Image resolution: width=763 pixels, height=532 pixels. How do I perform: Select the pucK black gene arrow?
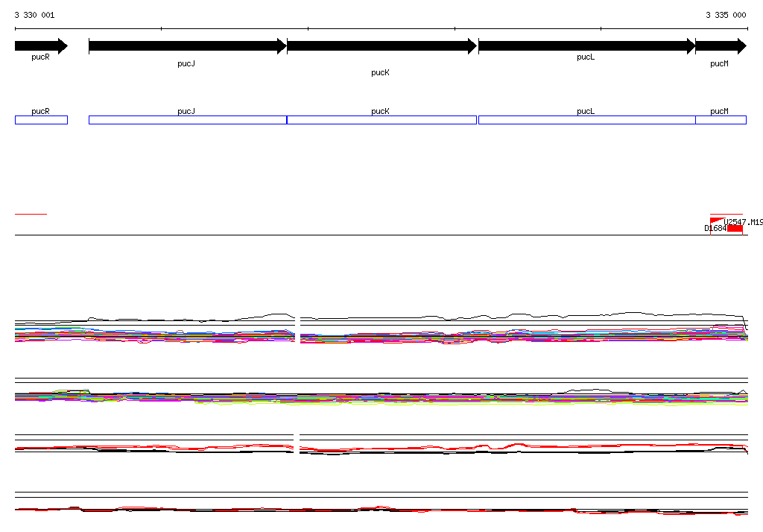tap(382, 46)
